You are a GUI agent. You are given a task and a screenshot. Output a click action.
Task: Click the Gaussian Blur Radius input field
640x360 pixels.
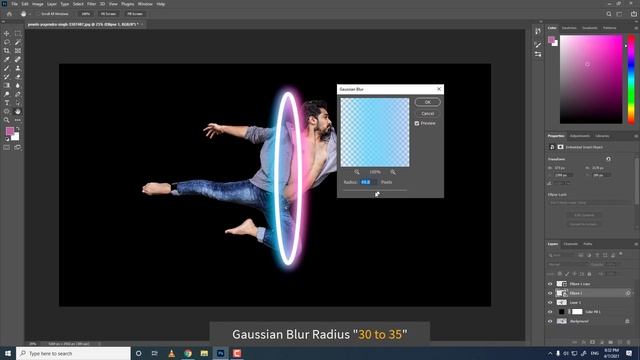pos(368,182)
